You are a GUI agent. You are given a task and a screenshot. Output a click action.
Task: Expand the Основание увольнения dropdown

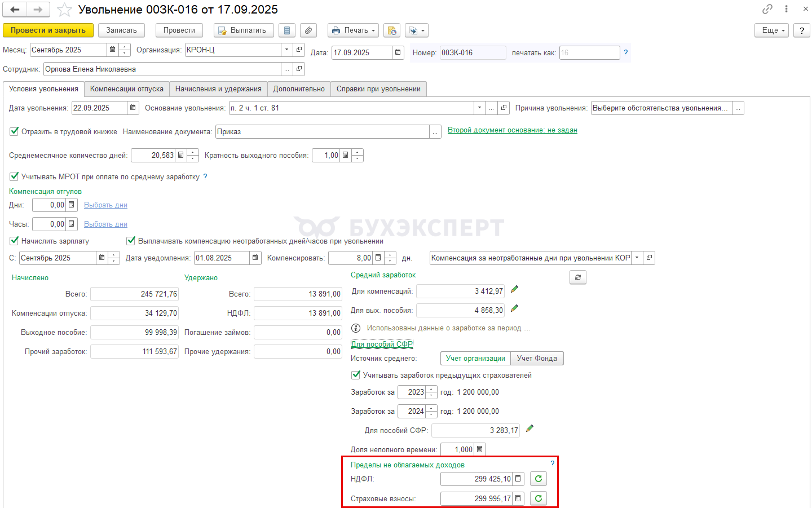pyautogui.click(x=480, y=108)
